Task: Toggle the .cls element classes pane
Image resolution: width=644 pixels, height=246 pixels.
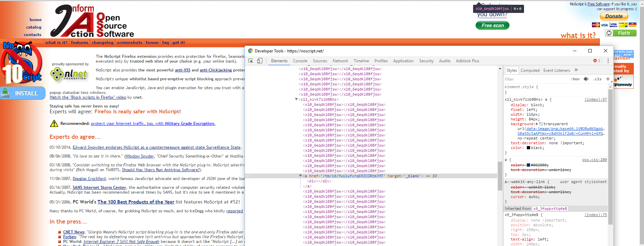Action: pos(597,79)
